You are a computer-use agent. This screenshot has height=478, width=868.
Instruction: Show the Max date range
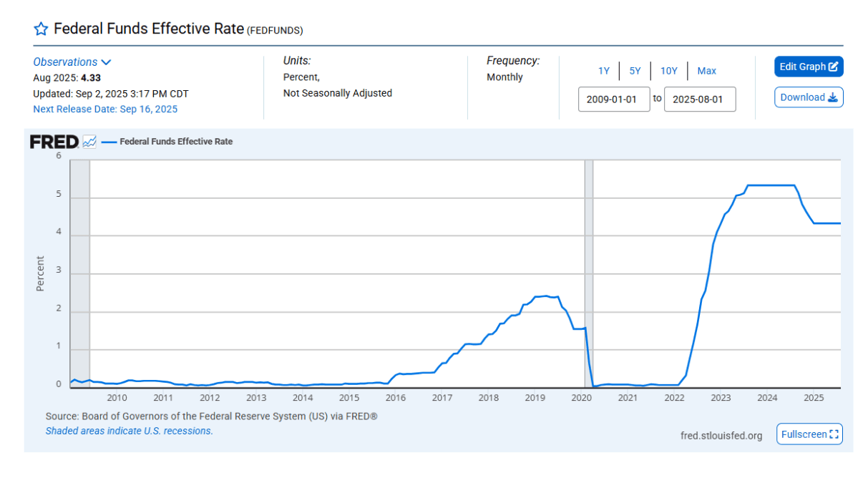(706, 71)
